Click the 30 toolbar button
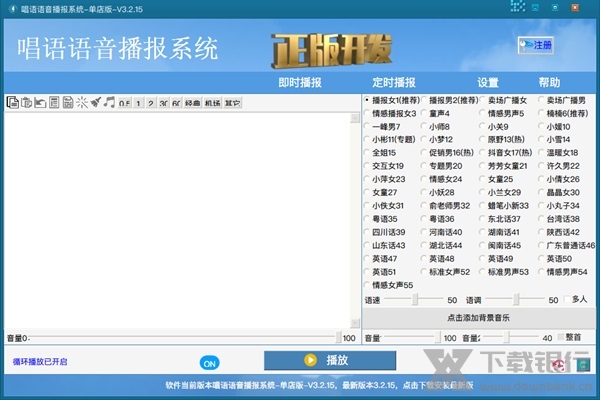Viewport: 600px width, 400px height. [x=164, y=103]
